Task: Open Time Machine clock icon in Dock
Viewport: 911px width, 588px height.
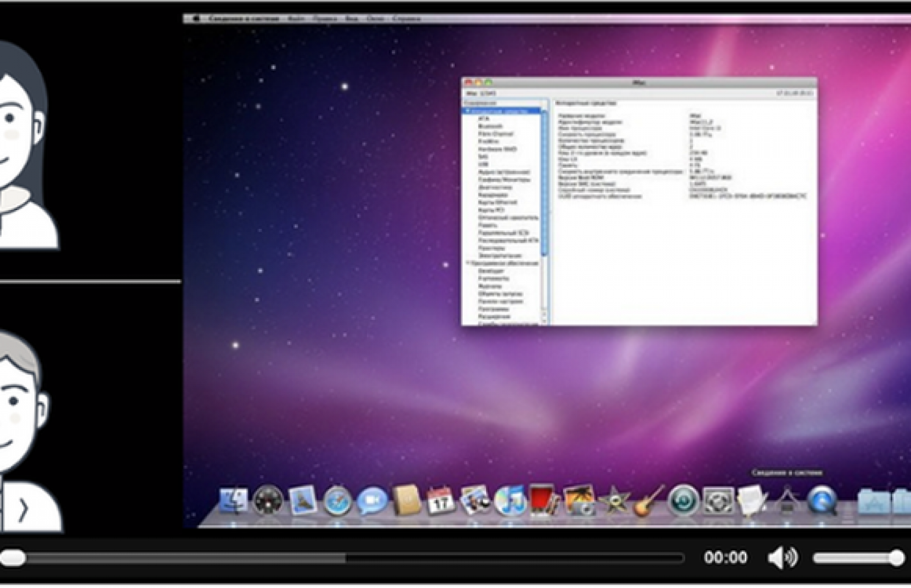Action: pyautogui.click(x=684, y=501)
